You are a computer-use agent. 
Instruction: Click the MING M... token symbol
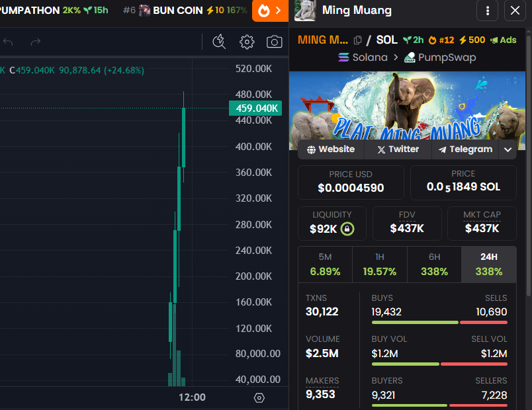pos(323,40)
